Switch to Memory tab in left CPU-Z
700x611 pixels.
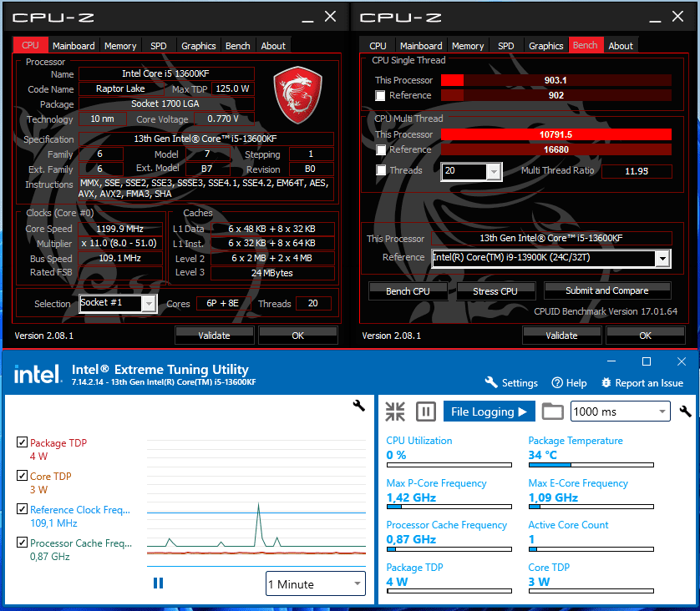point(120,46)
